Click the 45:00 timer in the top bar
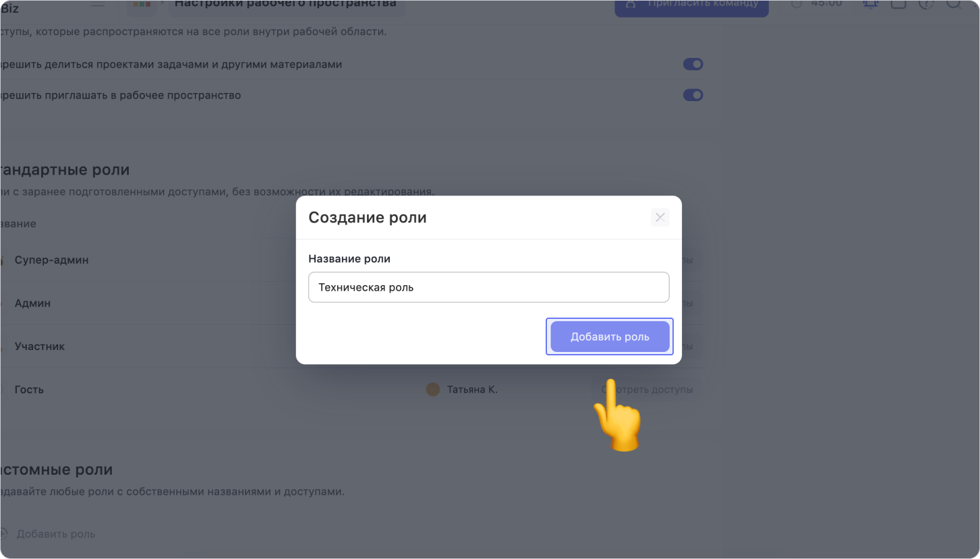This screenshot has height=559, width=980. pos(817,4)
